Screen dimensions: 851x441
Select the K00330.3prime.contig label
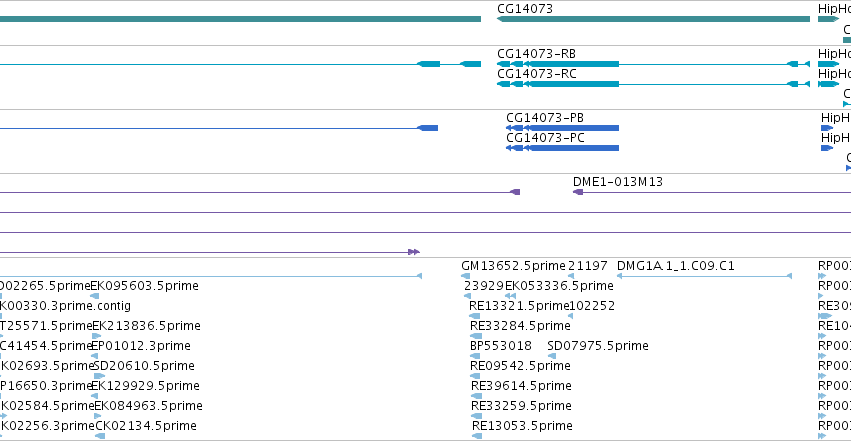pyautogui.click(x=65, y=306)
